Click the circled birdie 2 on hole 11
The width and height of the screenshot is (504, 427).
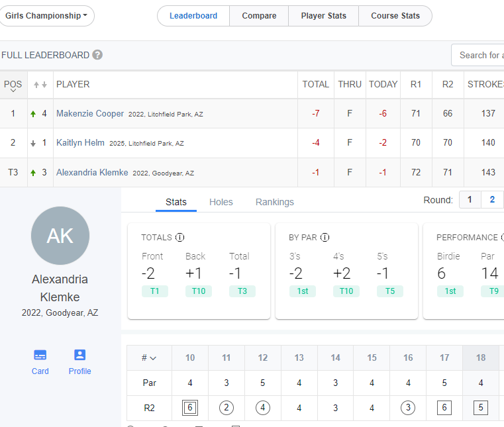[227, 408]
